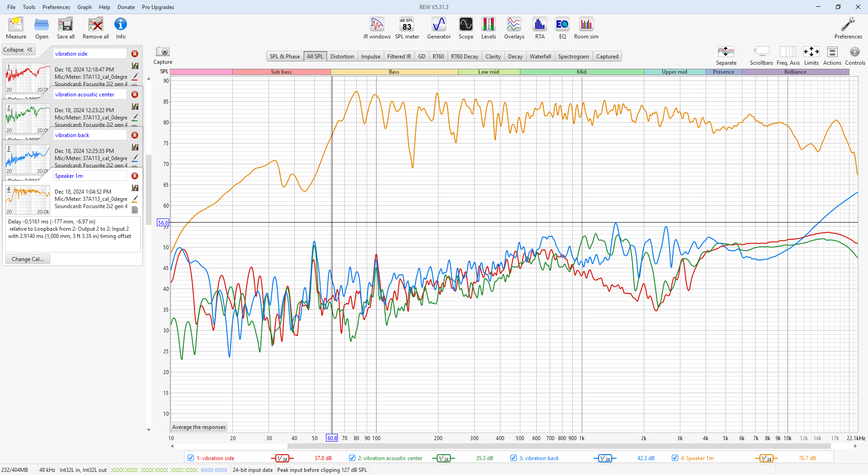The height and width of the screenshot is (475, 868).
Task: Open the Tools menu
Action: point(29,7)
